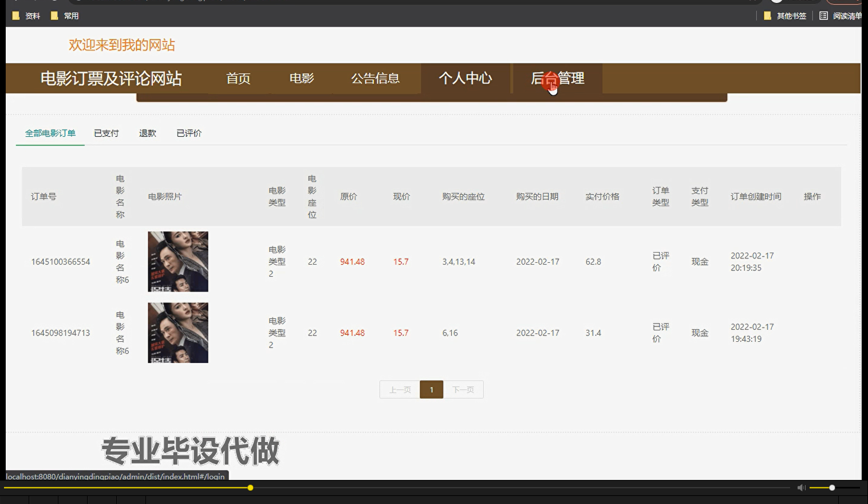Open the 常用 bookmark folder
Image resolution: width=868 pixels, height=504 pixels.
click(65, 16)
